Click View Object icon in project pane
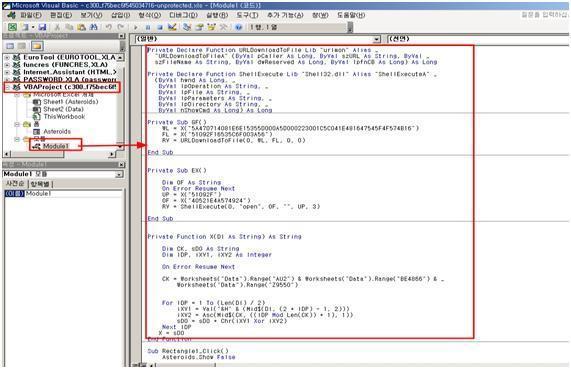Image resolution: width=571 pixels, height=369 pixels. click(x=22, y=46)
